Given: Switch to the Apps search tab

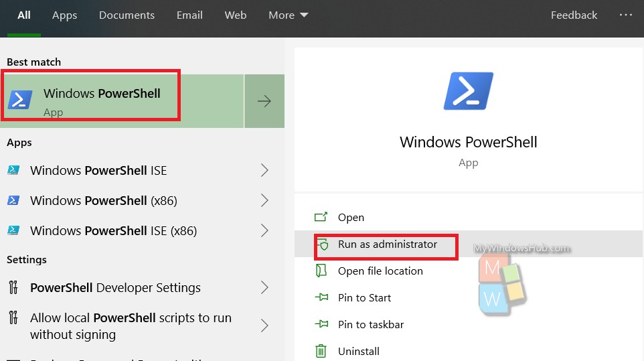Looking at the screenshot, I should click(64, 15).
